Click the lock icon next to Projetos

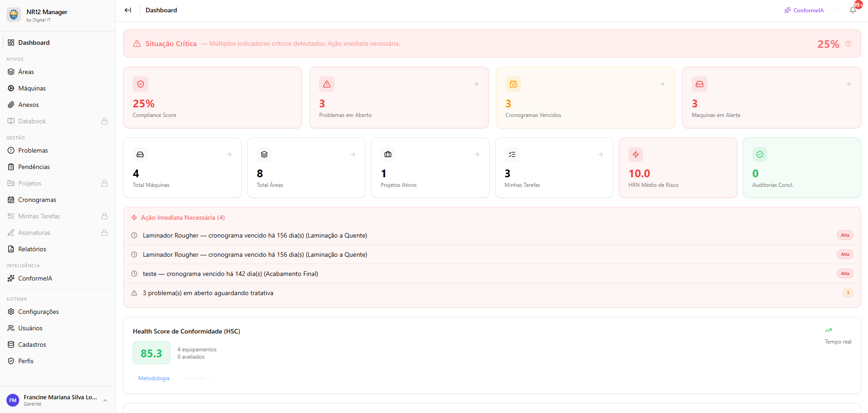tap(105, 183)
